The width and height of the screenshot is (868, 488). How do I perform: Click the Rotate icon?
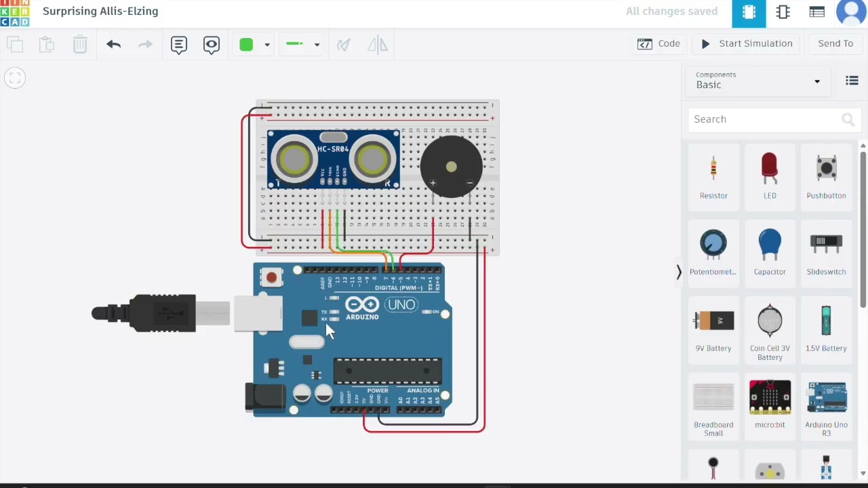coord(344,45)
